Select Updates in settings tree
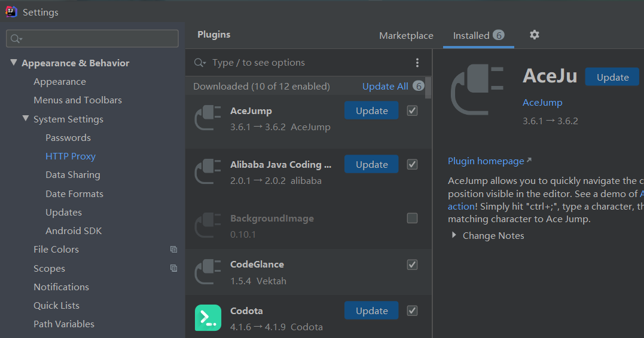This screenshot has height=338, width=644. (63, 213)
